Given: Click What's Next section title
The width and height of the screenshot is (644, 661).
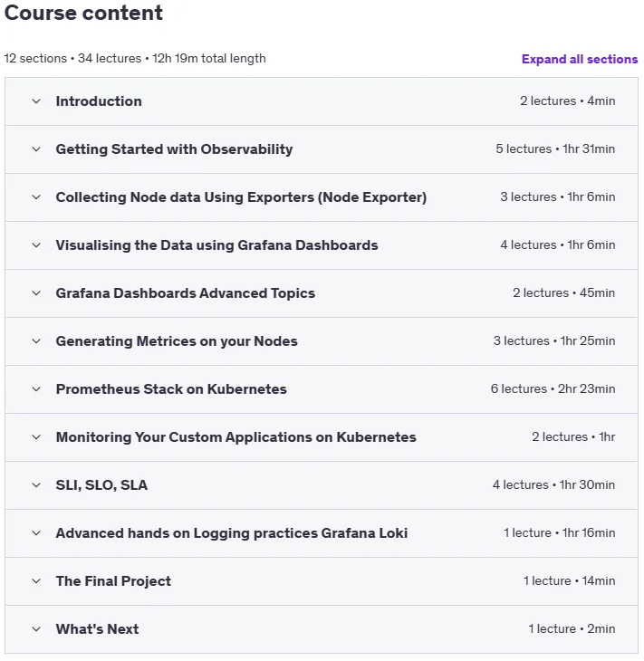Looking at the screenshot, I should (98, 629).
